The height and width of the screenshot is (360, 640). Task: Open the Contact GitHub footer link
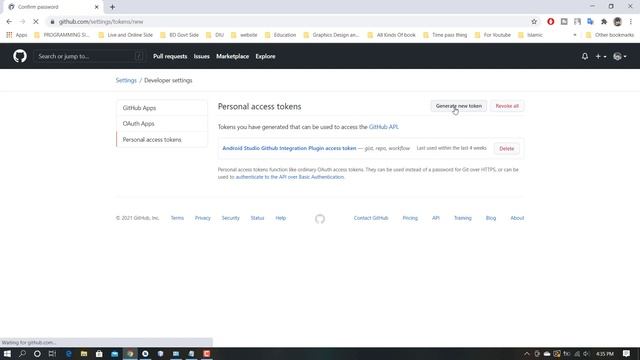pyautogui.click(x=371, y=218)
